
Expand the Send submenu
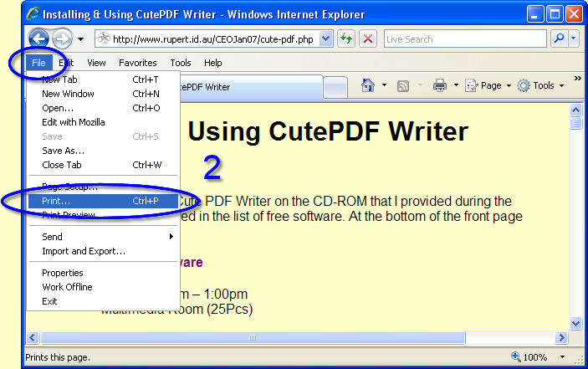pos(102,237)
